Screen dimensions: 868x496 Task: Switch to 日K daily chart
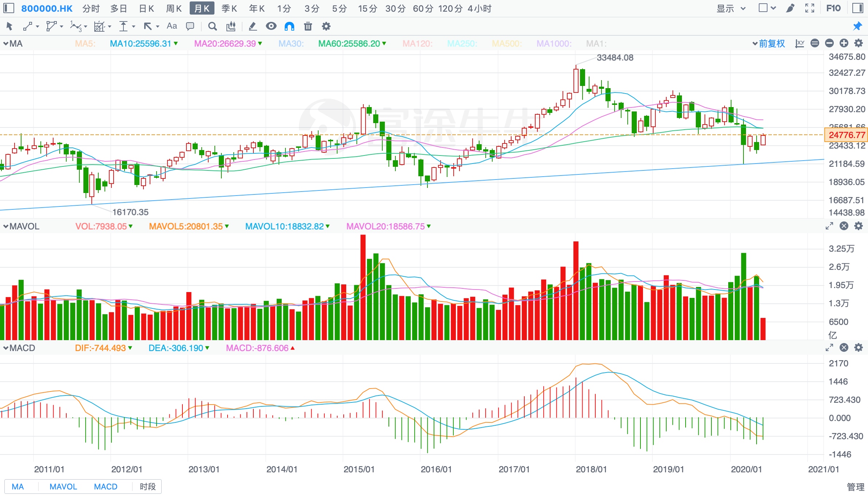(x=147, y=8)
